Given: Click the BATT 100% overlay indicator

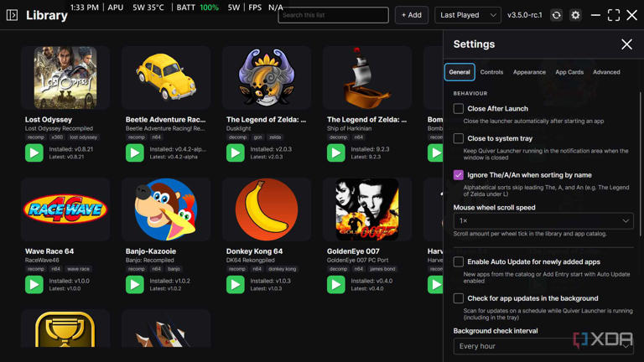Looking at the screenshot, I should (198, 8).
